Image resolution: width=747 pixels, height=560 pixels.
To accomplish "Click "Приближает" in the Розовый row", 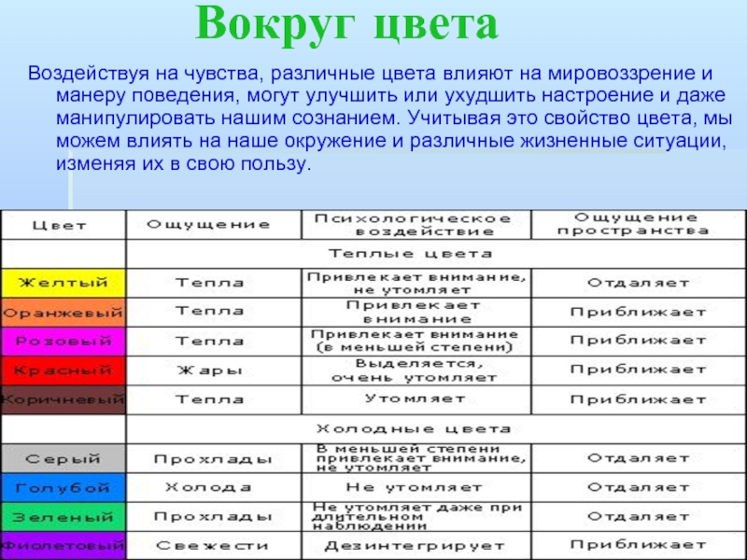I will tap(639, 341).
